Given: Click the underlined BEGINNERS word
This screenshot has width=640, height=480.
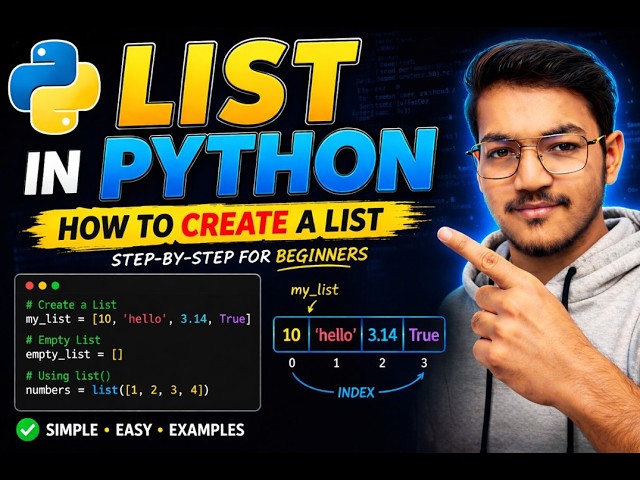Looking at the screenshot, I should [322, 256].
